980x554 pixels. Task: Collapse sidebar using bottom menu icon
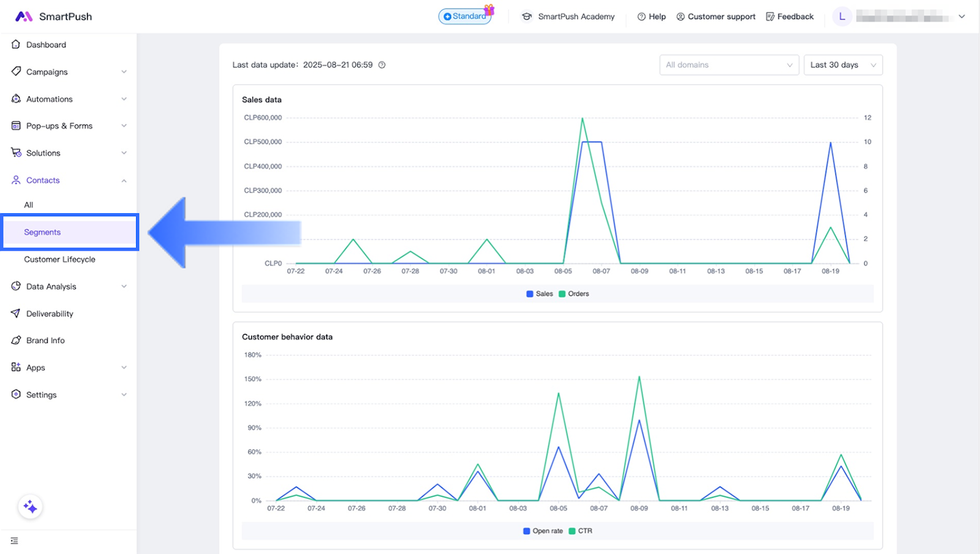[x=15, y=541]
